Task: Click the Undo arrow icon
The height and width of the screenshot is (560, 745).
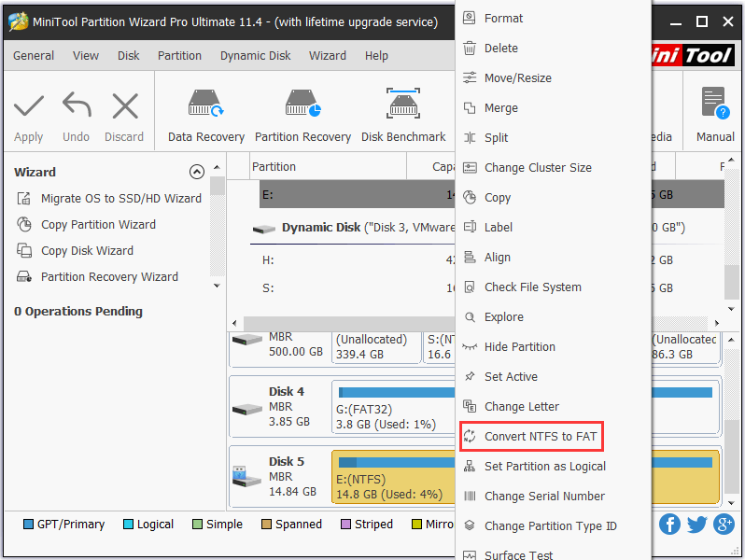Action: (x=77, y=105)
